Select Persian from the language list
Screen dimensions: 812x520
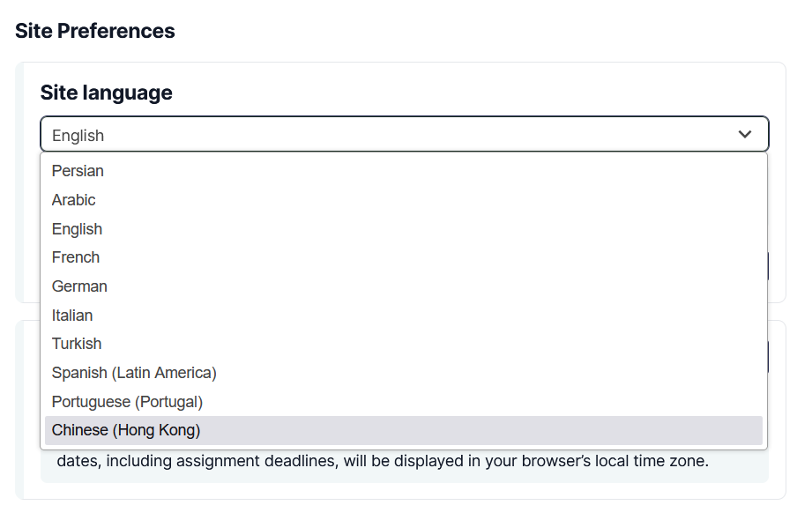click(404, 171)
